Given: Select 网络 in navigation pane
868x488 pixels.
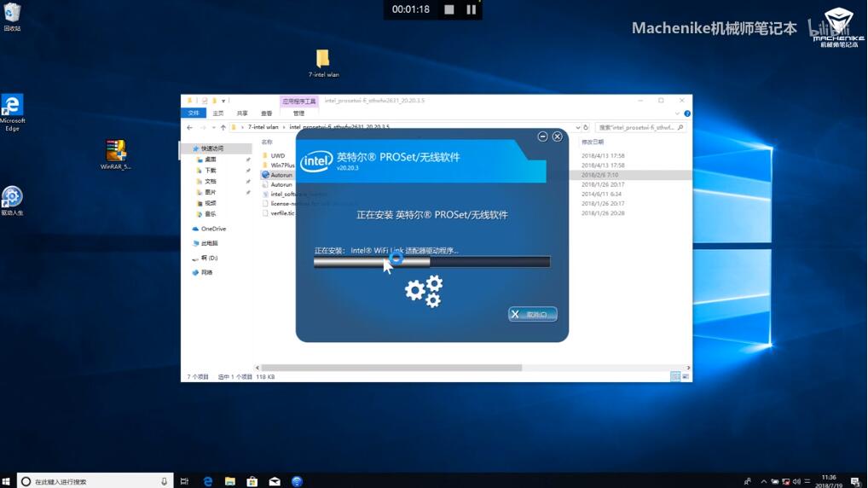Looking at the screenshot, I should [x=206, y=272].
